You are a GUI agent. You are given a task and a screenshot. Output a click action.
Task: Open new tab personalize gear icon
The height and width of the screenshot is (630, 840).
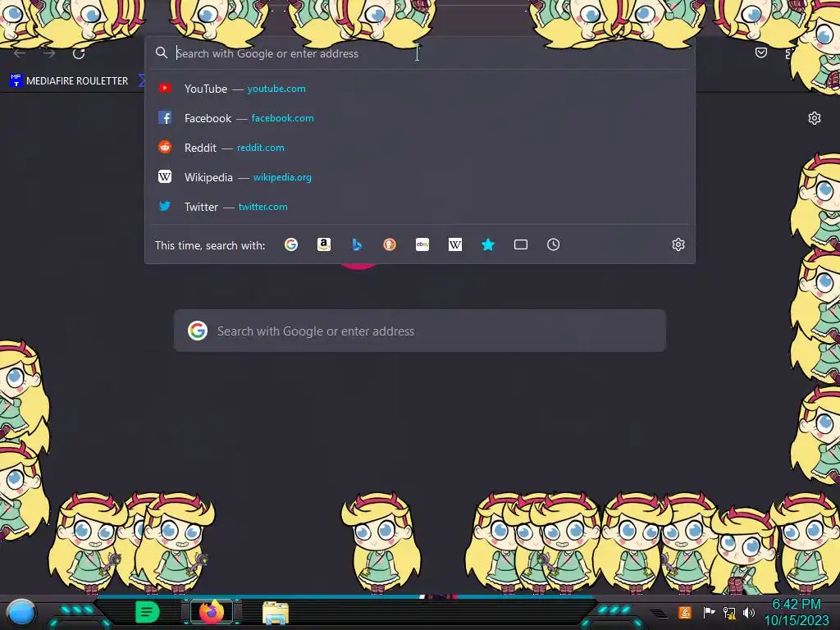[x=815, y=118]
